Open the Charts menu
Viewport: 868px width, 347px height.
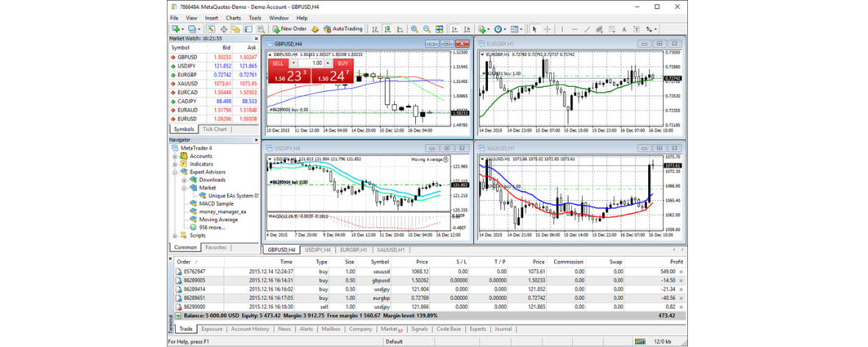click(x=233, y=18)
